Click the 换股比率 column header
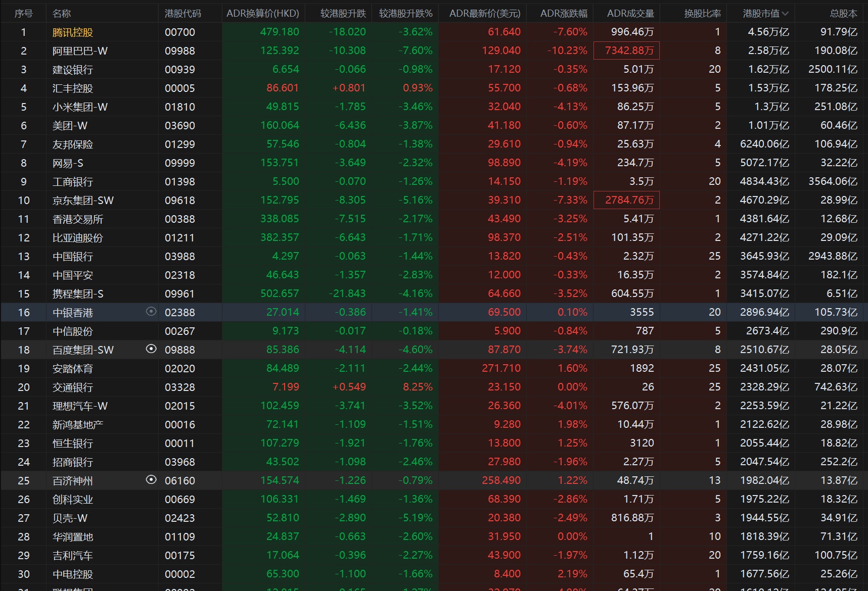The image size is (868, 591). coord(702,14)
